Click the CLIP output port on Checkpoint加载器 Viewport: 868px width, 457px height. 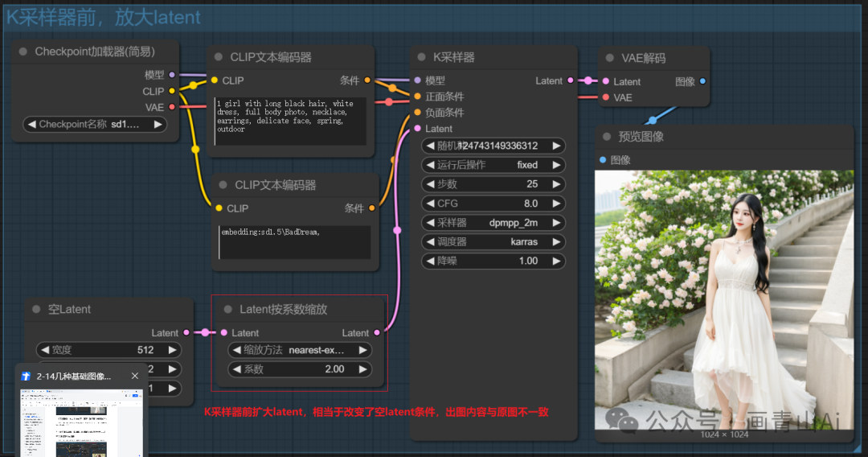tap(172, 91)
